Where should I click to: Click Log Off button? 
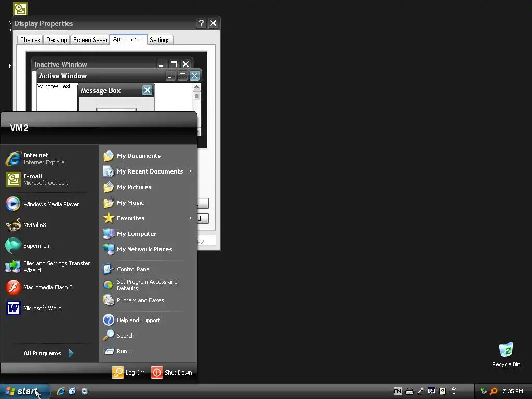(128, 372)
